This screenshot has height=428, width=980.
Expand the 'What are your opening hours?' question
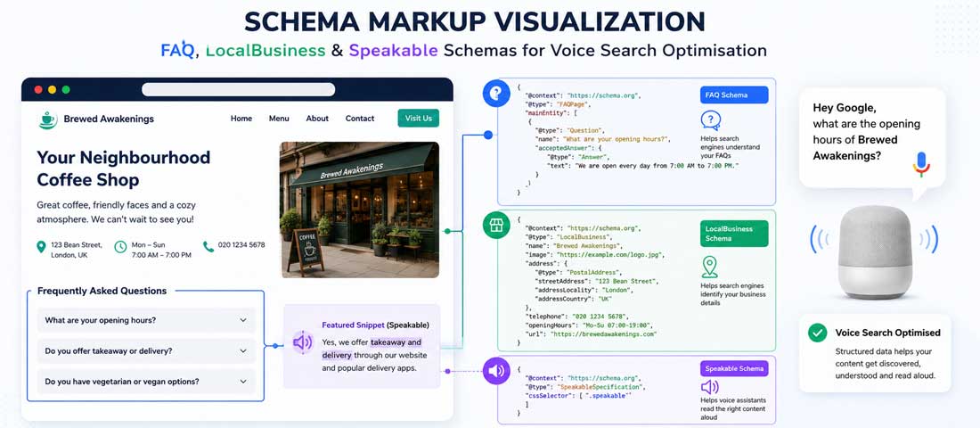146,320
